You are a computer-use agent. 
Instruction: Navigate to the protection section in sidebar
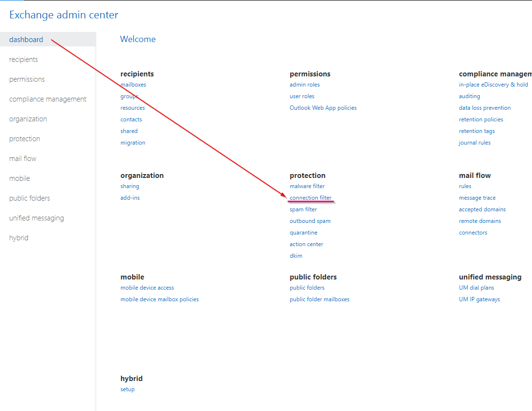click(25, 138)
